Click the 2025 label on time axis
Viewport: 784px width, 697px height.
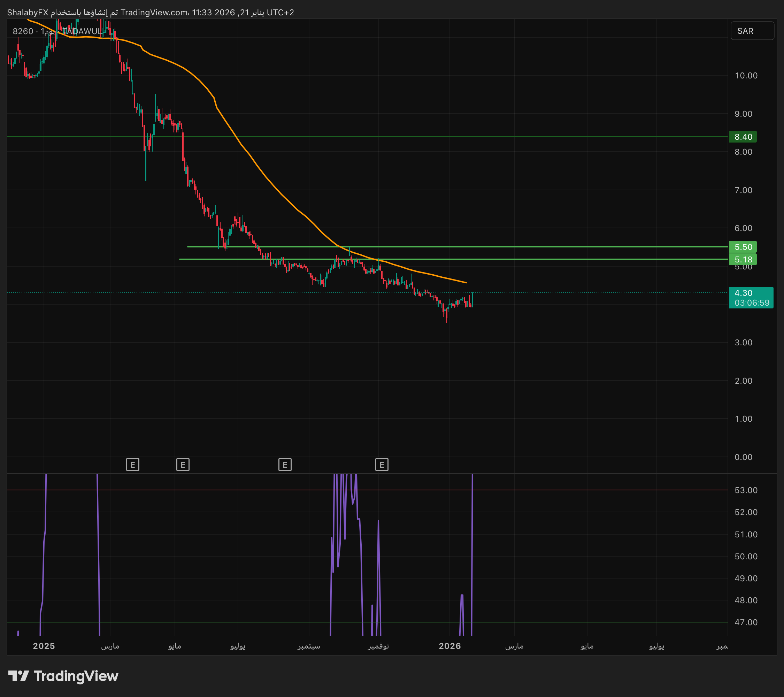click(x=44, y=646)
